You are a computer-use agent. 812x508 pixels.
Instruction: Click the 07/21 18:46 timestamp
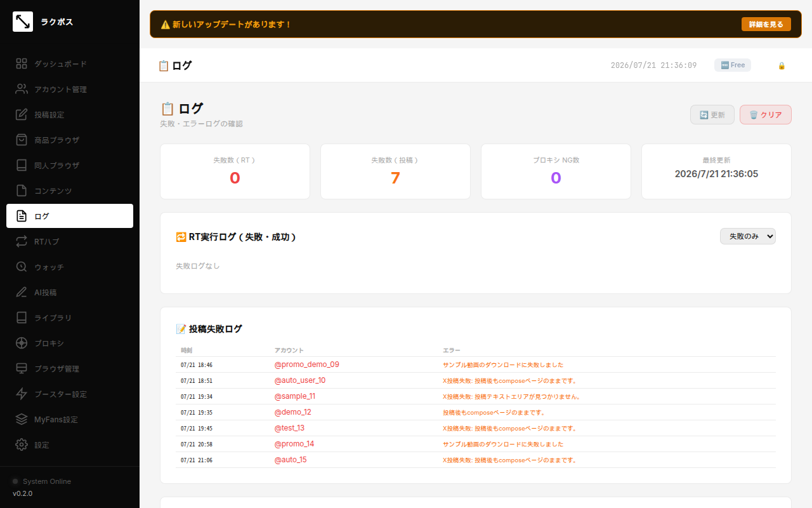tap(197, 365)
